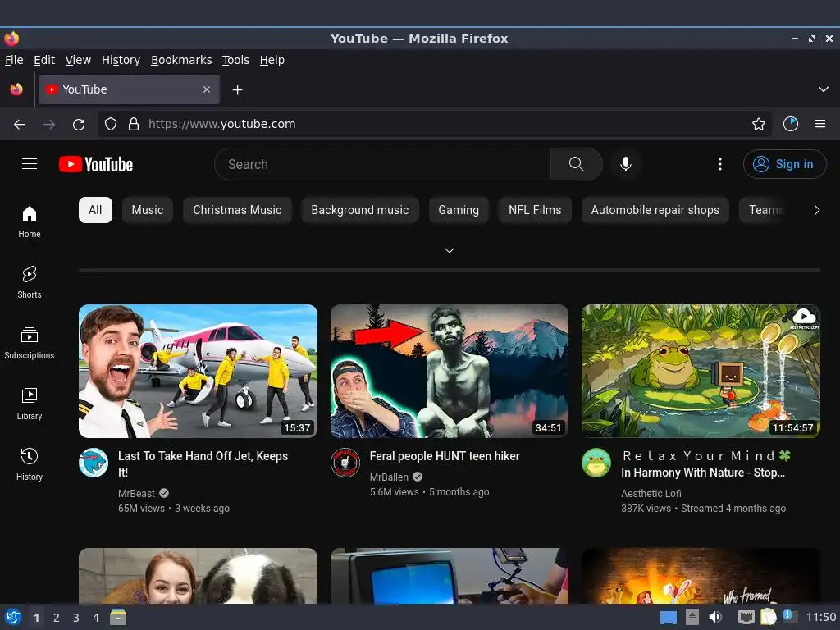Expand the chevron below category chips
Screen dimensions: 840x630
point(449,250)
